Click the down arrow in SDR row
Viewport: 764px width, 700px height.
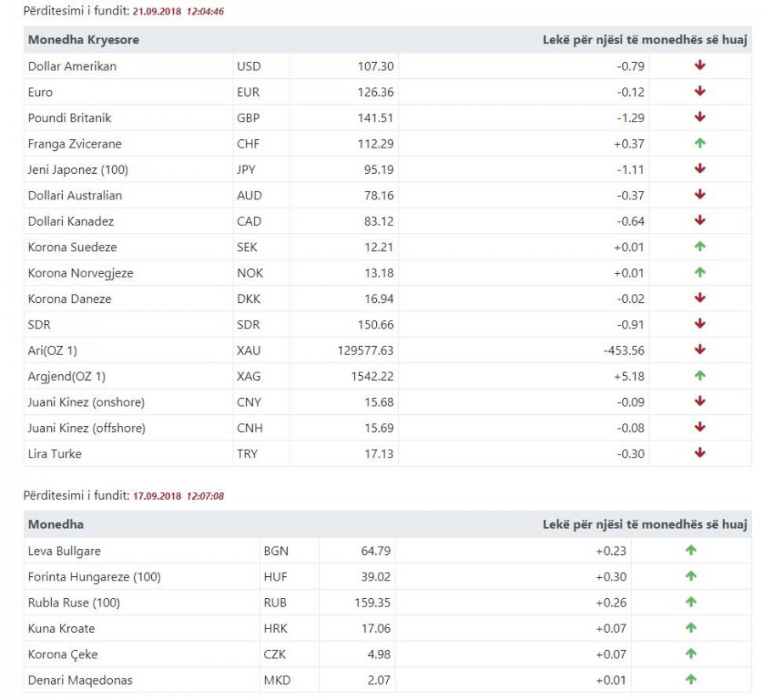pyautogui.click(x=699, y=323)
